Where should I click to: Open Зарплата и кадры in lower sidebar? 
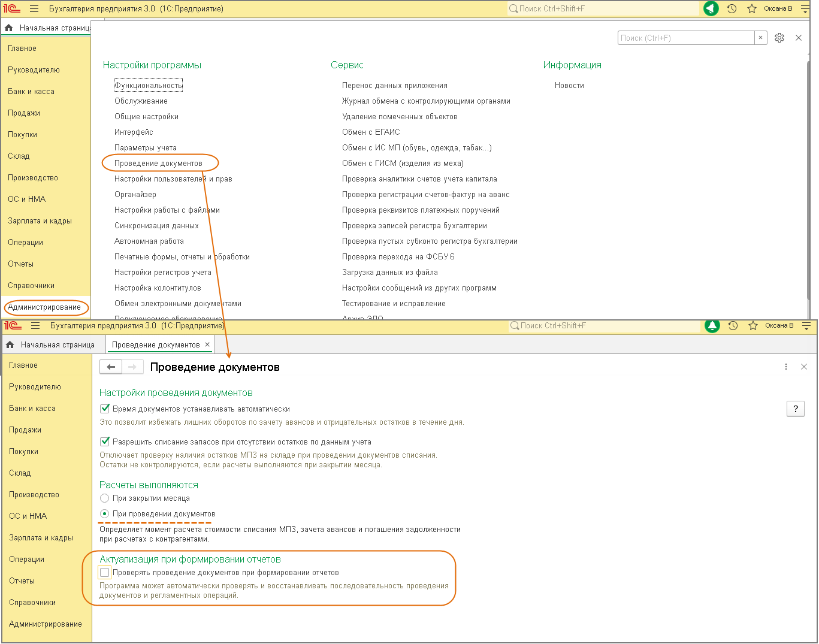tap(41, 538)
